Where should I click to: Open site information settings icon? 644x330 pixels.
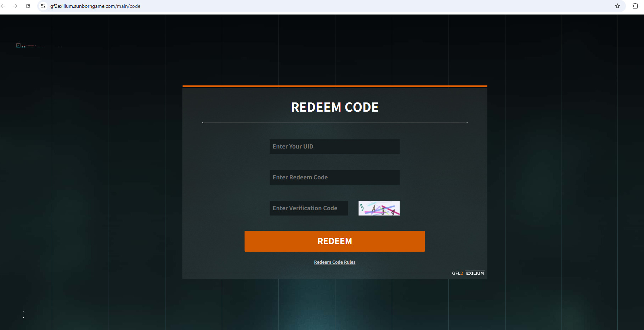pyautogui.click(x=43, y=6)
